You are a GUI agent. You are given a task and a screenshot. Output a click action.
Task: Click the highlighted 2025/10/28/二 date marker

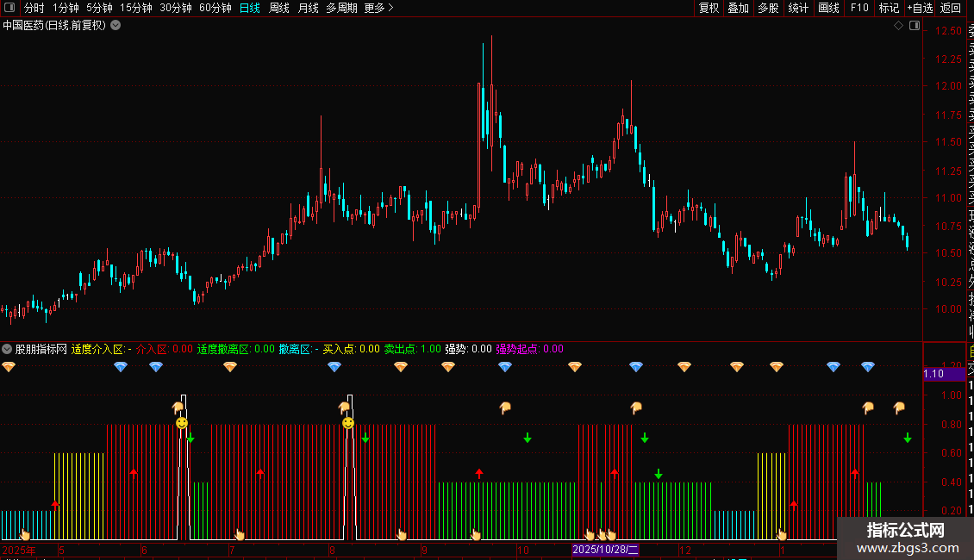coord(605,550)
